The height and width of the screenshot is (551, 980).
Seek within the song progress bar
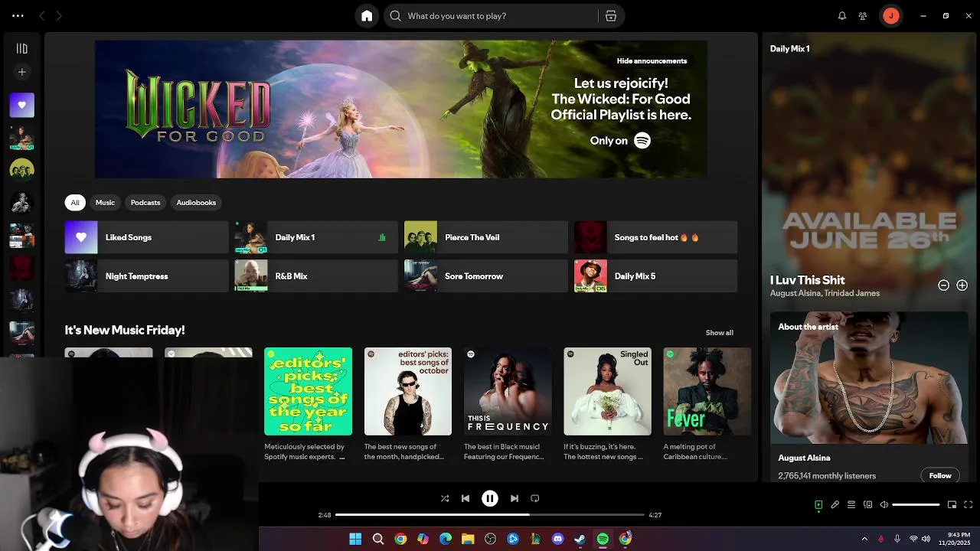(x=490, y=515)
